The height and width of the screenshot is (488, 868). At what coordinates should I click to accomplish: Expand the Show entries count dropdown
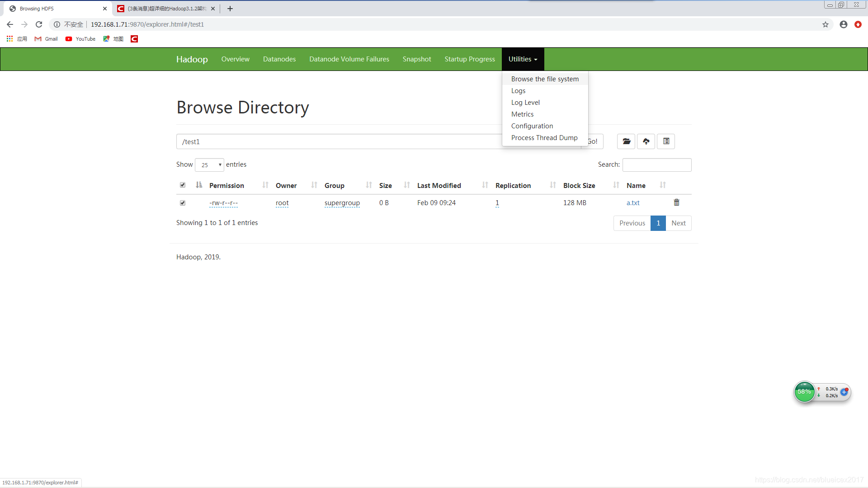coord(209,164)
